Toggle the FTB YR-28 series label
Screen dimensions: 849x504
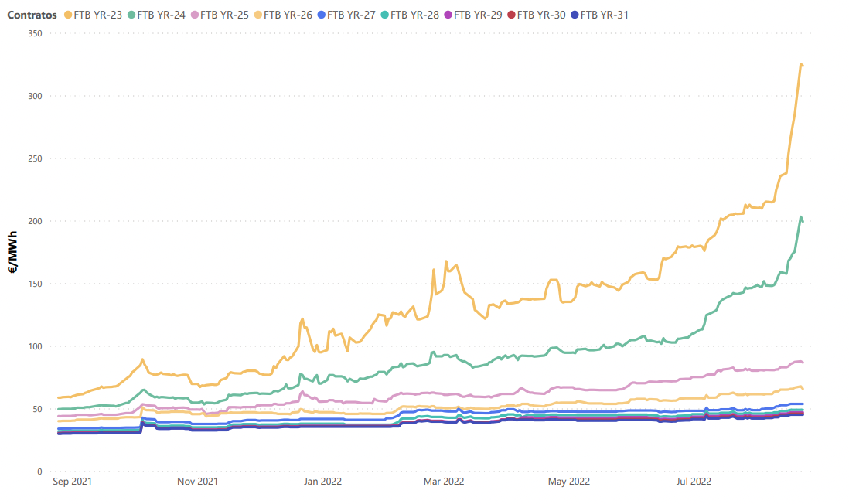click(x=414, y=15)
